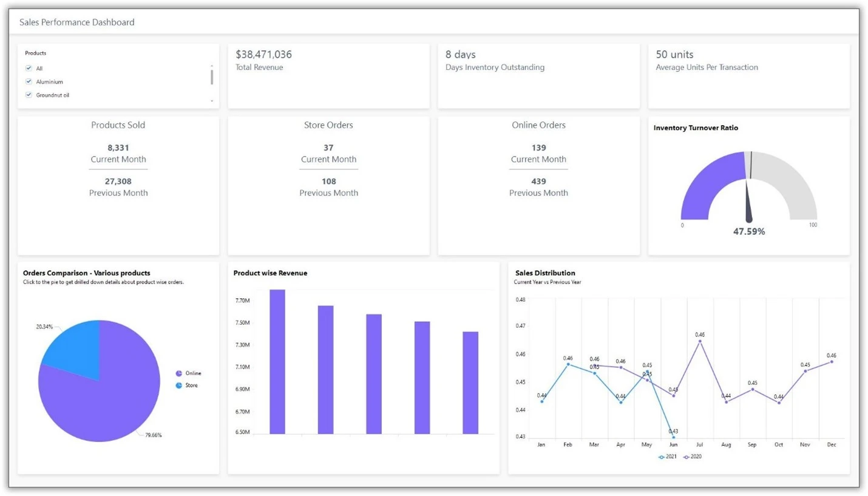Click the 79.66% pie label
868x496 pixels.
click(153, 435)
